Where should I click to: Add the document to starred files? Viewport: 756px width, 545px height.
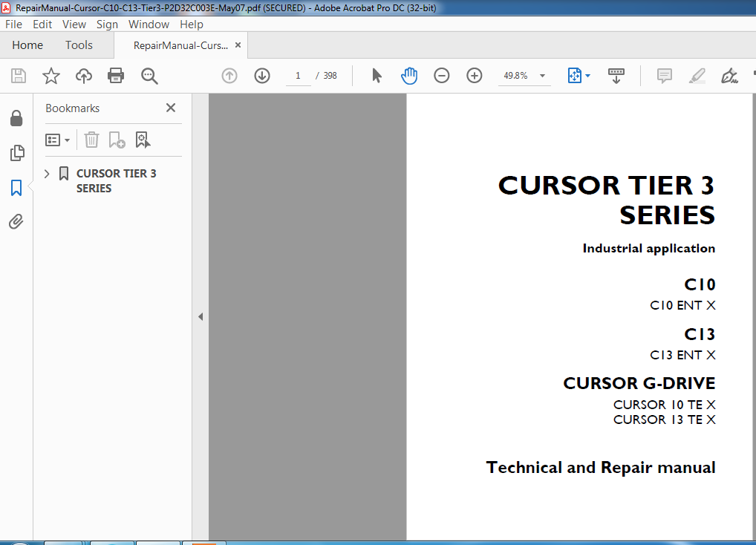pos(50,76)
